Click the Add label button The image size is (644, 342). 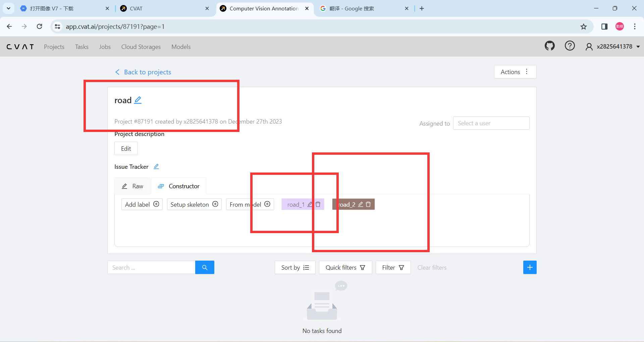click(x=142, y=204)
